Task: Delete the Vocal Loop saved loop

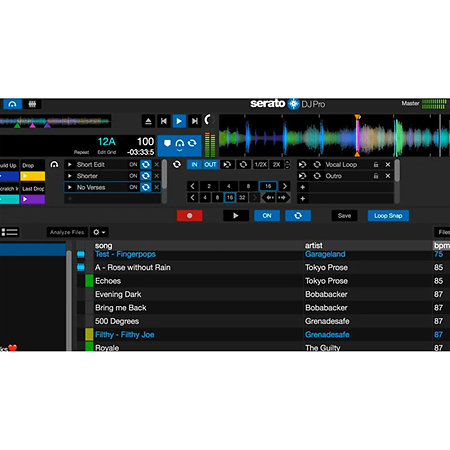Action: pos(388,165)
